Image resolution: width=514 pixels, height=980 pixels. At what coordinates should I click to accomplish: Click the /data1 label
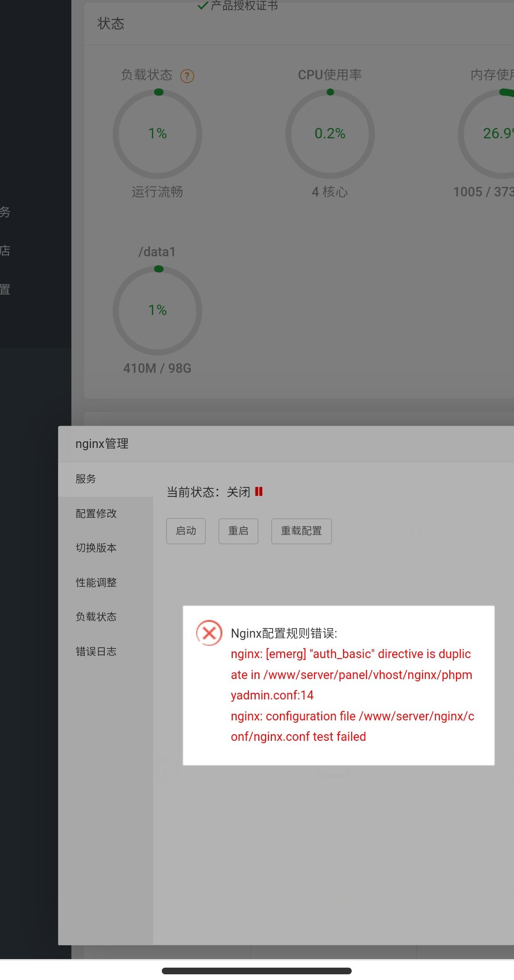click(158, 252)
